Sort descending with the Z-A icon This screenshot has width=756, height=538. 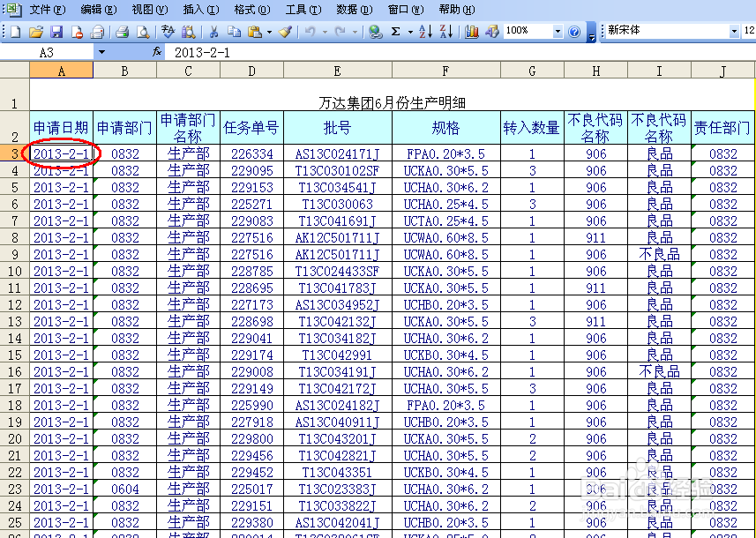pyautogui.click(x=446, y=32)
